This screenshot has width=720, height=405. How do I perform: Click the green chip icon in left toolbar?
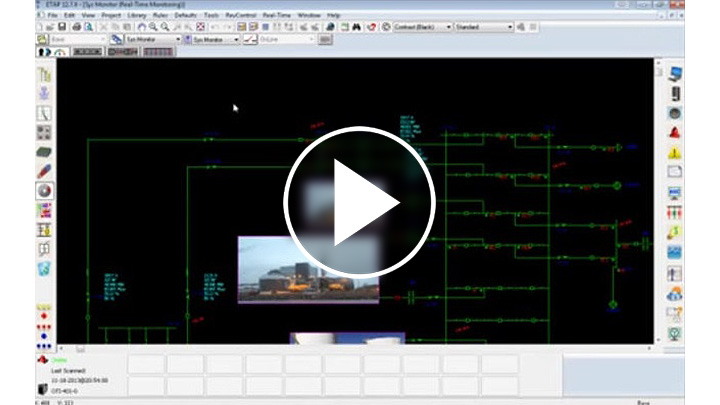coord(44,152)
